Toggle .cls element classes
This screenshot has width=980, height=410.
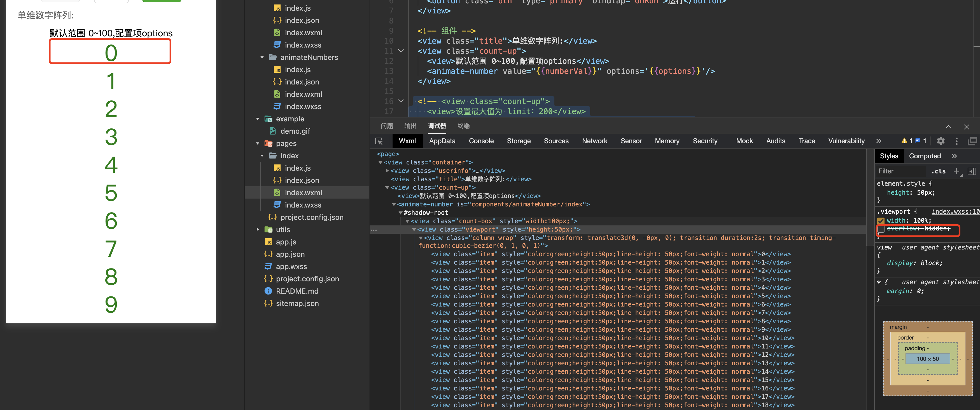pos(939,171)
